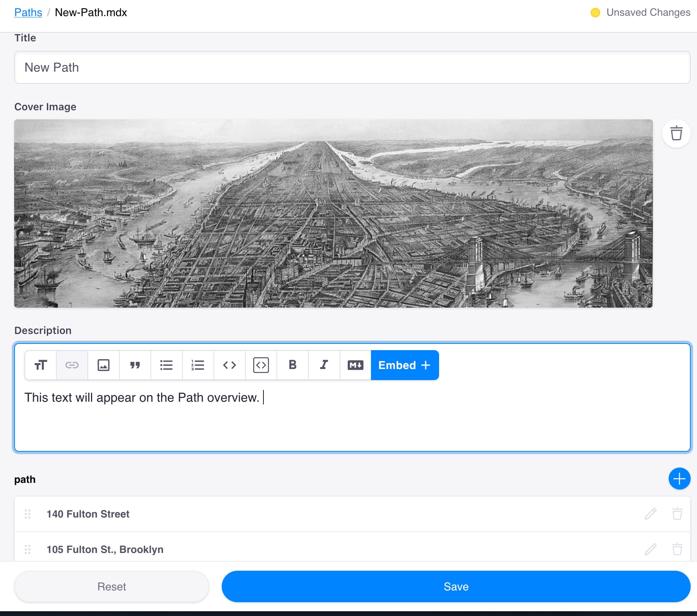The image size is (697, 616).
Task: Edit the 105 Fulton St., Brooklyn item
Action: pyautogui.click(x=651, y=549)
